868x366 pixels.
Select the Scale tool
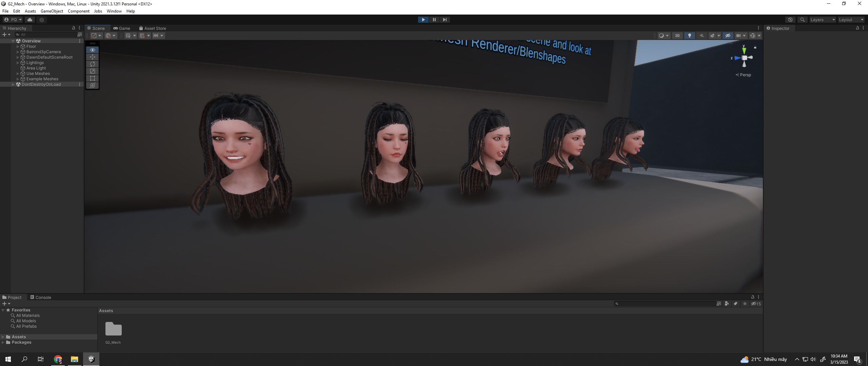click(x=93, y=71)
